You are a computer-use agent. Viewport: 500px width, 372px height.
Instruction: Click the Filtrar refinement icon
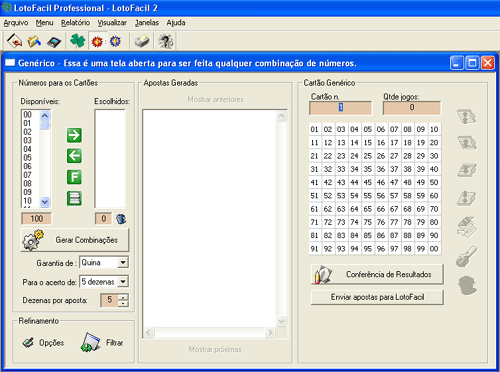[90, 342]
